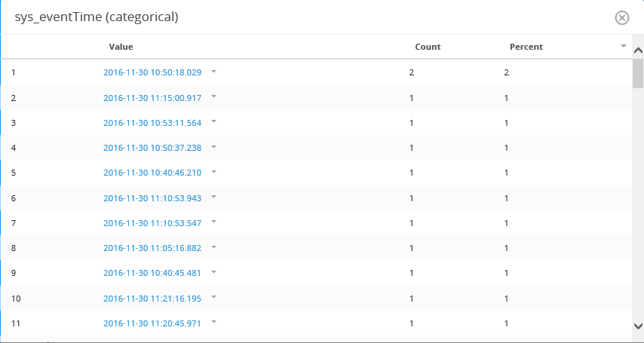Click the vertical scrollbar thumb
Screen dimensions: 644x343
point(637,74)
